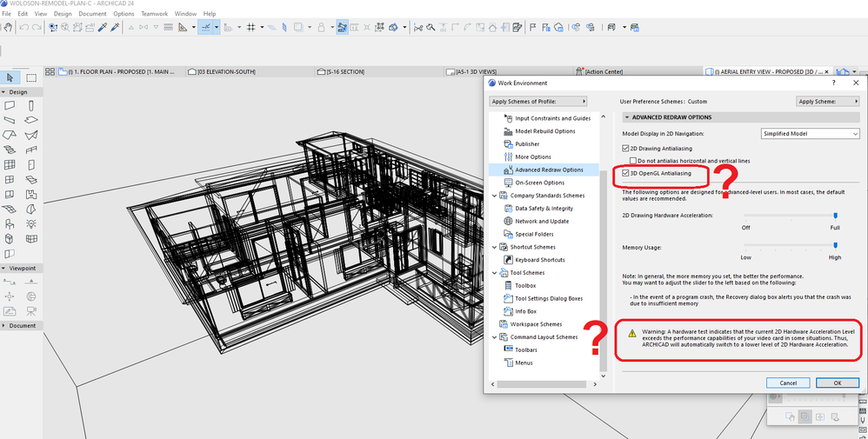Open Model Display 'Simplified Model' dropdown
868x439 pixels.
811,134
